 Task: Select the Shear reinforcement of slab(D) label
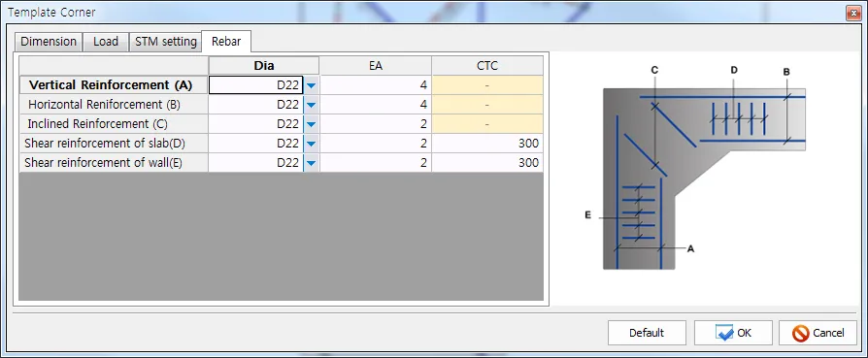coord(114,144)
